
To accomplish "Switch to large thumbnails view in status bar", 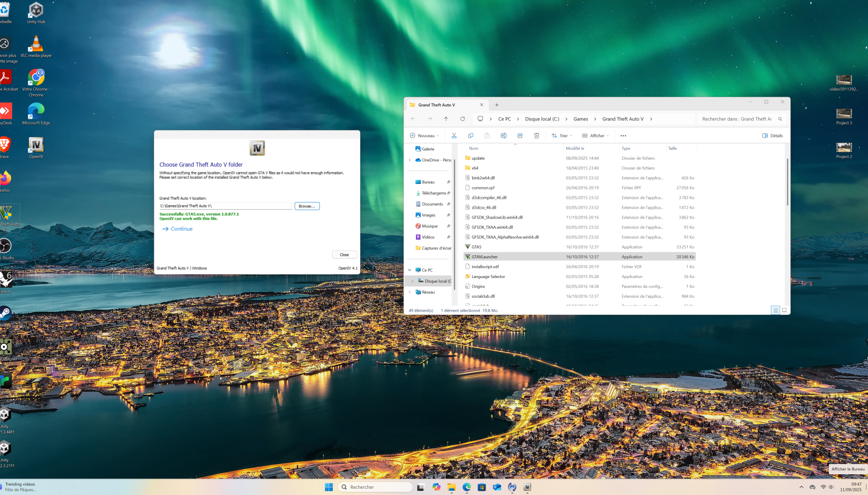I will click(784, 311).
